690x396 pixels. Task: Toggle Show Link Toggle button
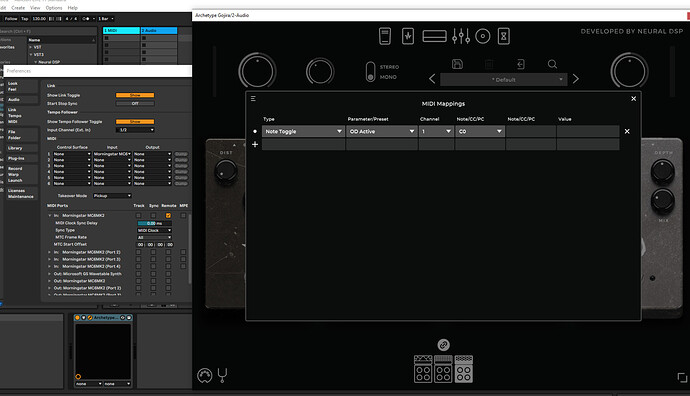coord(135,95)
